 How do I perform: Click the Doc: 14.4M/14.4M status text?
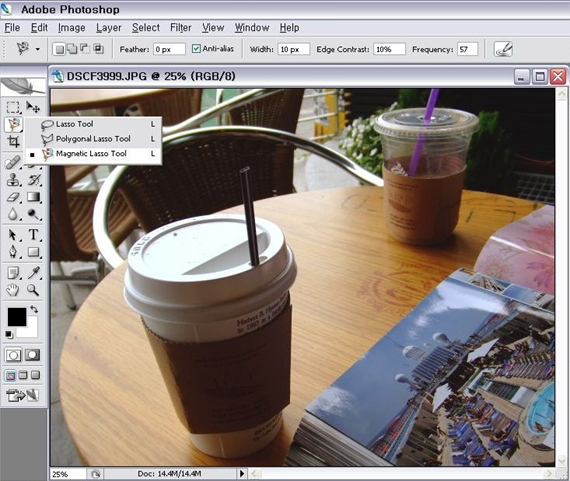(169, 474)
